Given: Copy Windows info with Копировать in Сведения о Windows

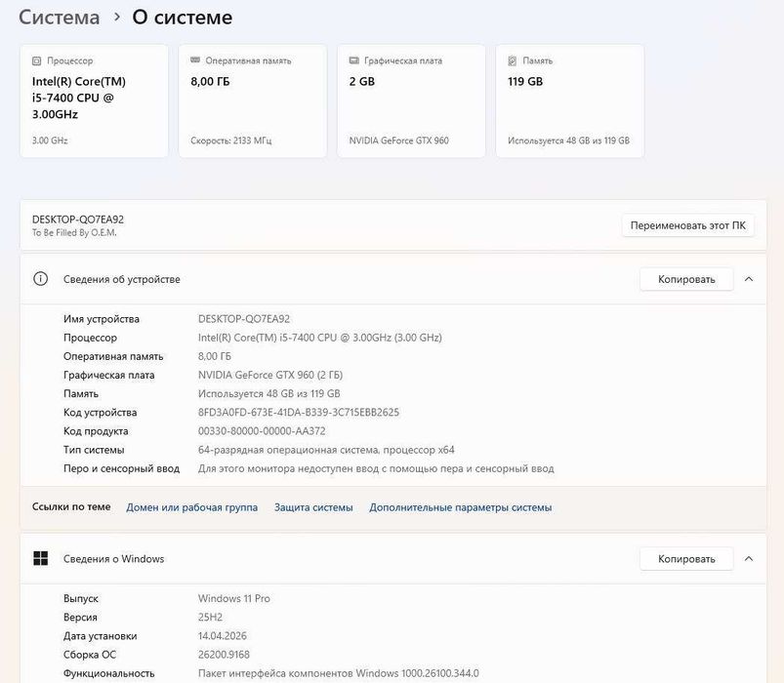Looking at the screenshot, I should [x=686, y=558].
